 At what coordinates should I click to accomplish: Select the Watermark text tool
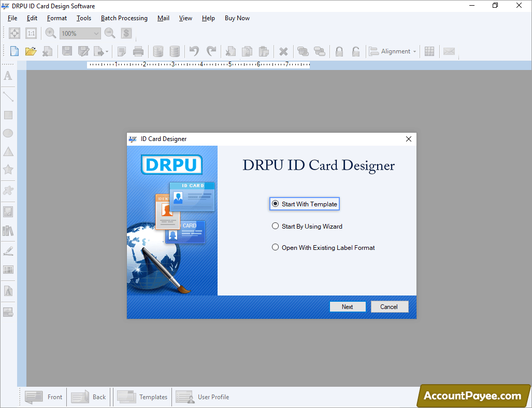coord(8,291)
